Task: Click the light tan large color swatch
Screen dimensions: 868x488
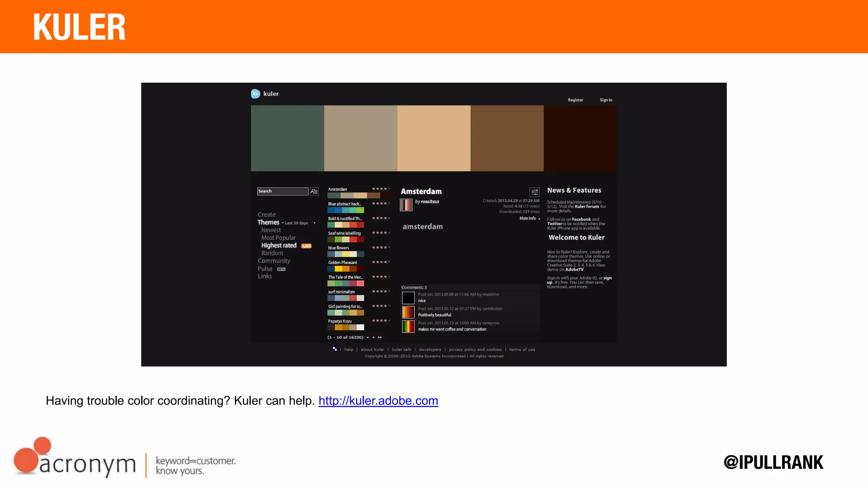Action: [x=434, y=138]
